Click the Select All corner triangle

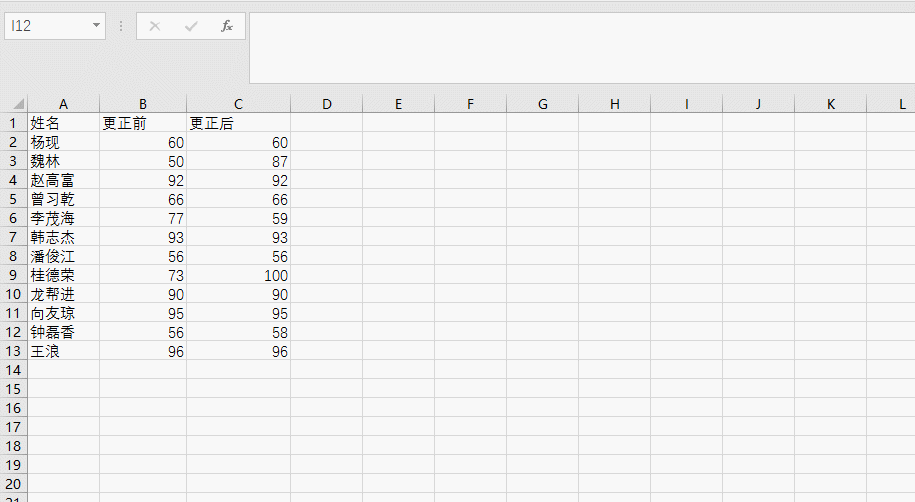(19, 104)
